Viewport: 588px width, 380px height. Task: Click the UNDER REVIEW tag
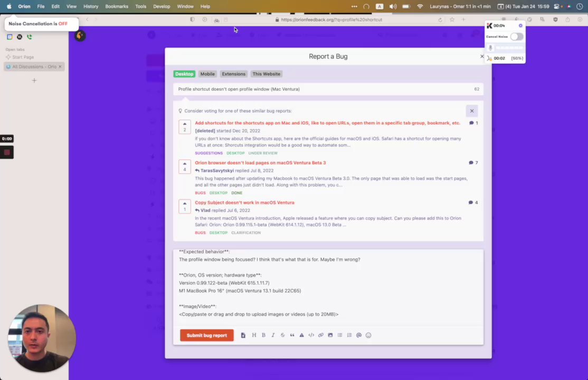click(263, 153)
